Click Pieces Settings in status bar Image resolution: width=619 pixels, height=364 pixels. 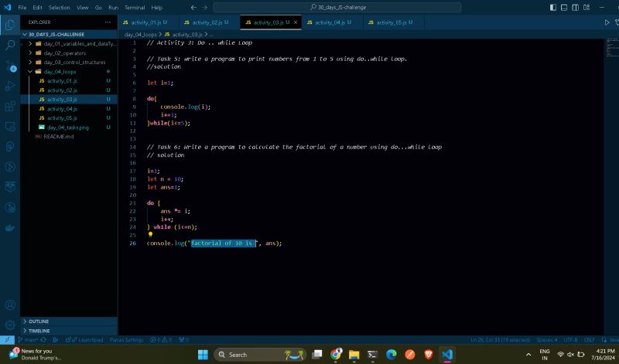pos(126,339)
